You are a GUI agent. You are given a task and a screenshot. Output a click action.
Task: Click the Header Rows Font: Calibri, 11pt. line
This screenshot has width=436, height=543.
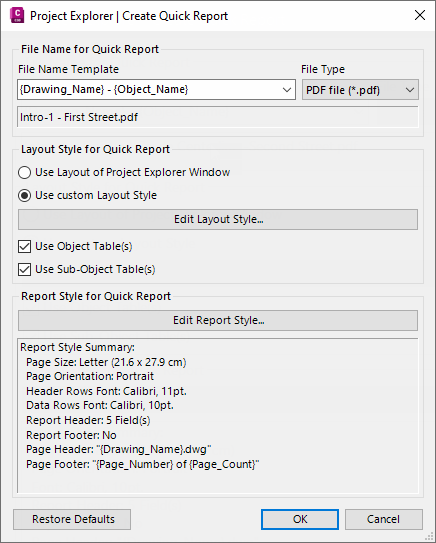click(x=106, y=391)
